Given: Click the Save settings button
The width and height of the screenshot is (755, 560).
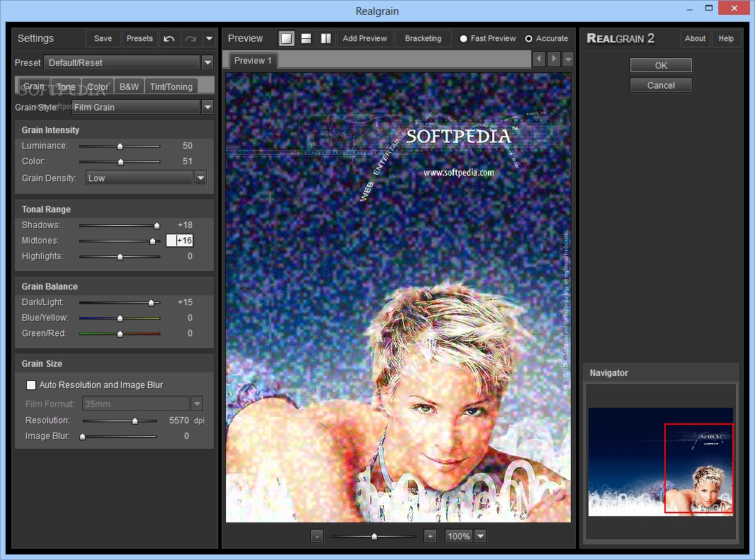Looking at the screenshot, I should (x=103, y=38).
